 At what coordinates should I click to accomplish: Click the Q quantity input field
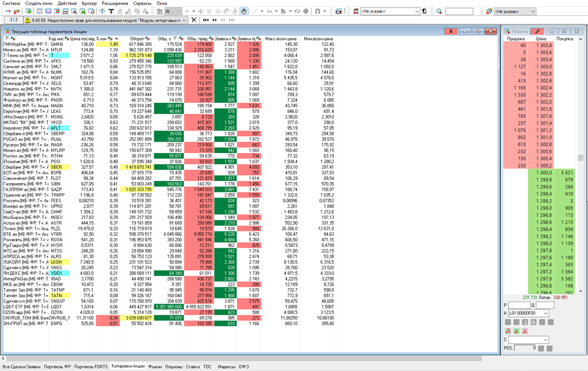coord(545,306)
